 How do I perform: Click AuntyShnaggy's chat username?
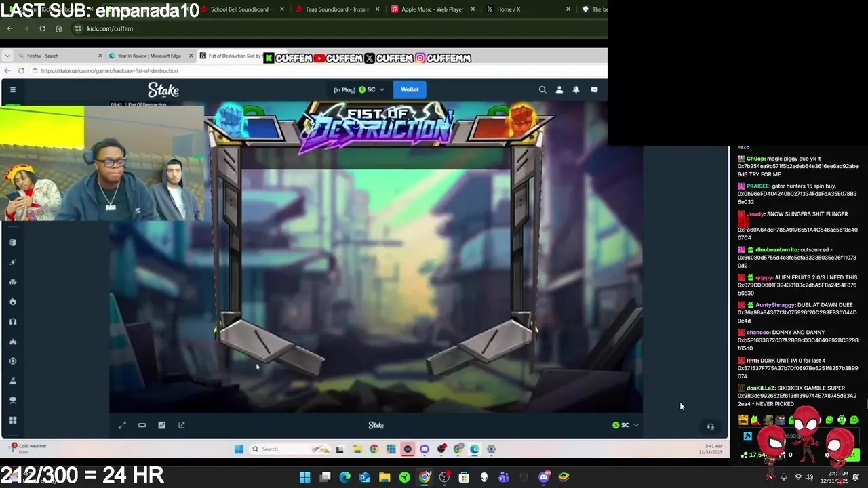point(776,305)
